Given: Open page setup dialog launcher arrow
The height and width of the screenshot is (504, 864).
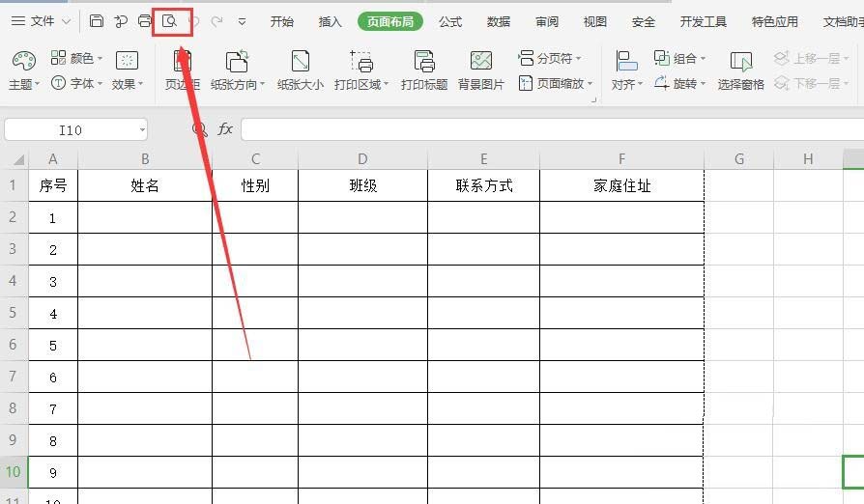Looking at the screenshot, I should click(593, 100).
